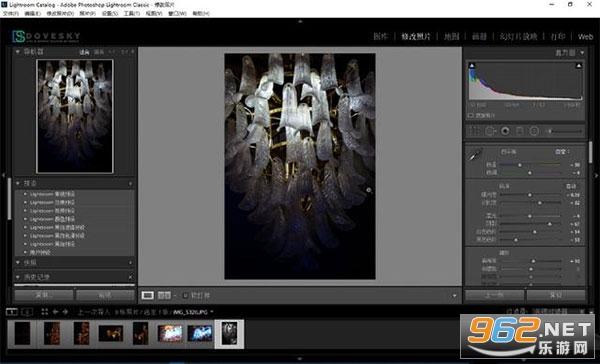Hide the top module panel via top-edge arrow
Image resolution: width=600 pixels, height=364 pixels.
300,21
